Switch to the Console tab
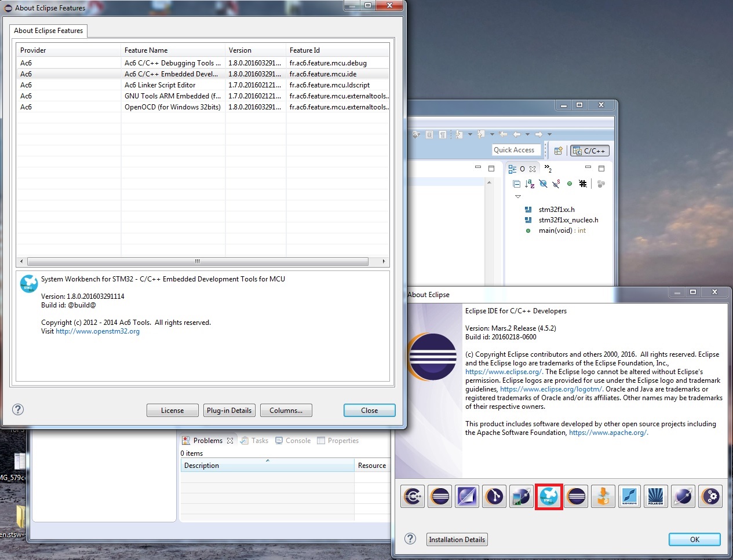The image size is (733, 560). tap(298, 441)
